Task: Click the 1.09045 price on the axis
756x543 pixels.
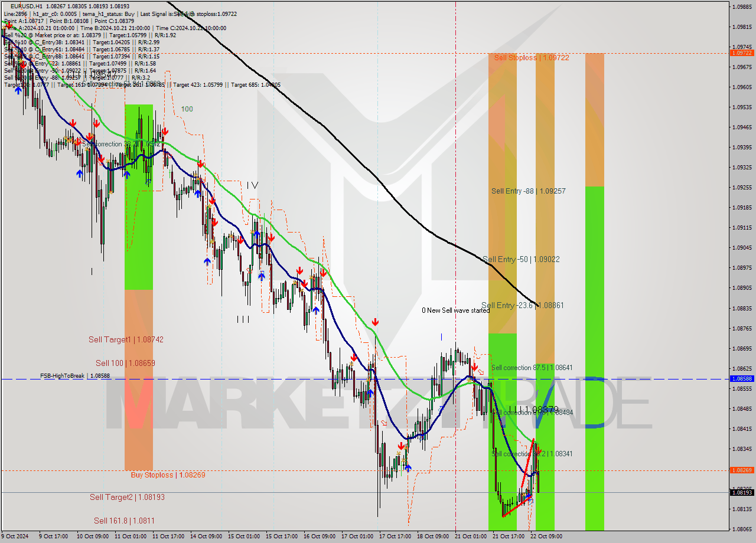Action: (x=741, y=248)
